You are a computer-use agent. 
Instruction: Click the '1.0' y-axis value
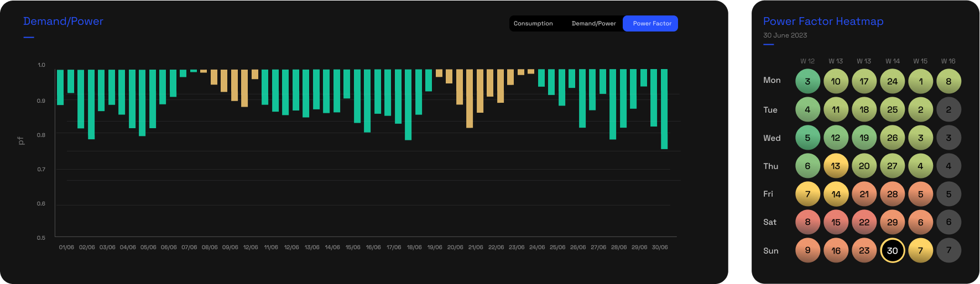41,65
